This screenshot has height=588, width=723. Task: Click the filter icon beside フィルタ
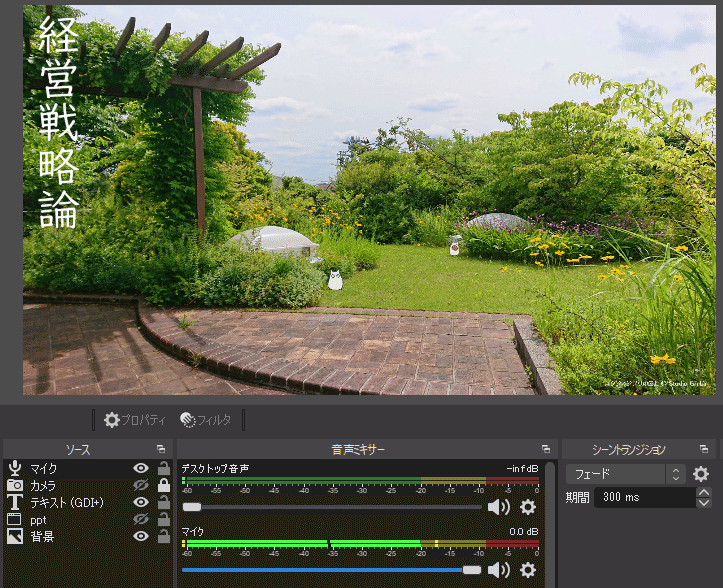[x=188, y=420]
